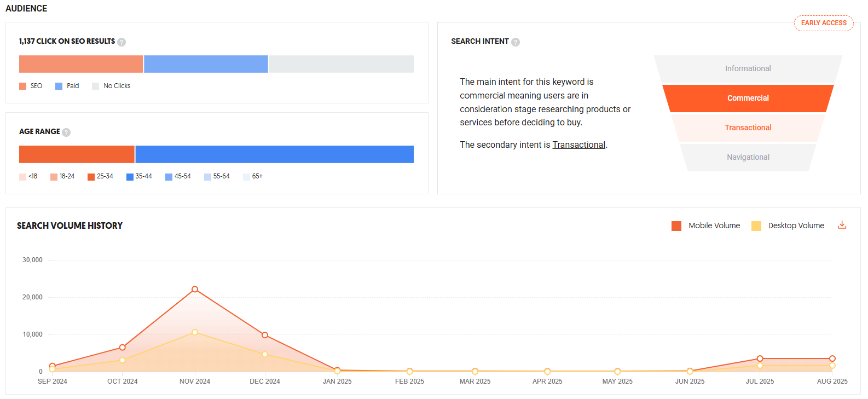This screenshot has width=868, height=399.
Task: Click the No Clicks gray bar segment
Action: click(x=341, y=64)
